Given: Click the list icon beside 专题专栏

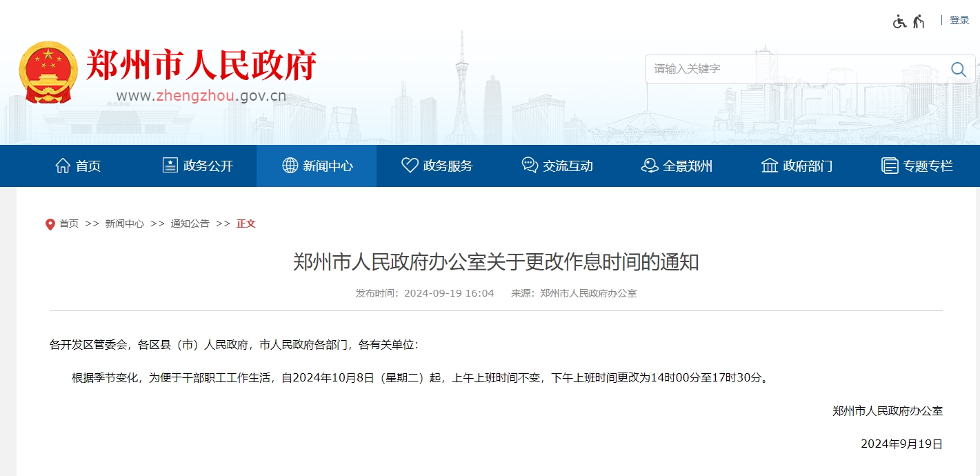Looking at the screenshot, I should pyautogui.click(x=890, y=166).
